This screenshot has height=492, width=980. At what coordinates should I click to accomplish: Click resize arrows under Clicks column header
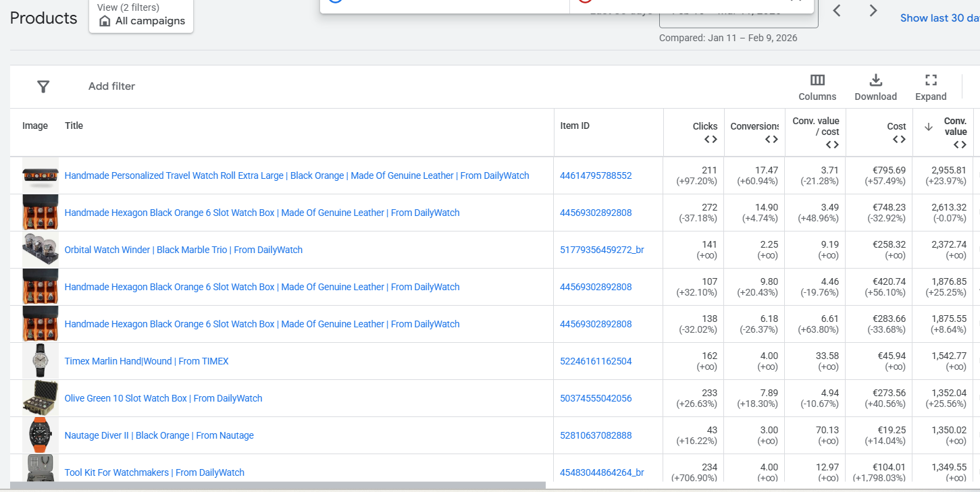(711, 139)
